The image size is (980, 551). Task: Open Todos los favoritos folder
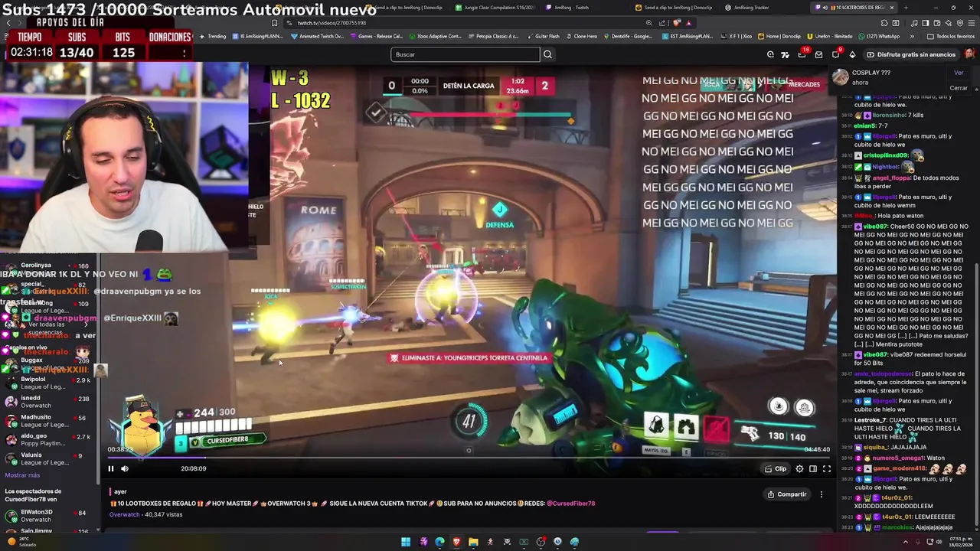click(952, 36)
